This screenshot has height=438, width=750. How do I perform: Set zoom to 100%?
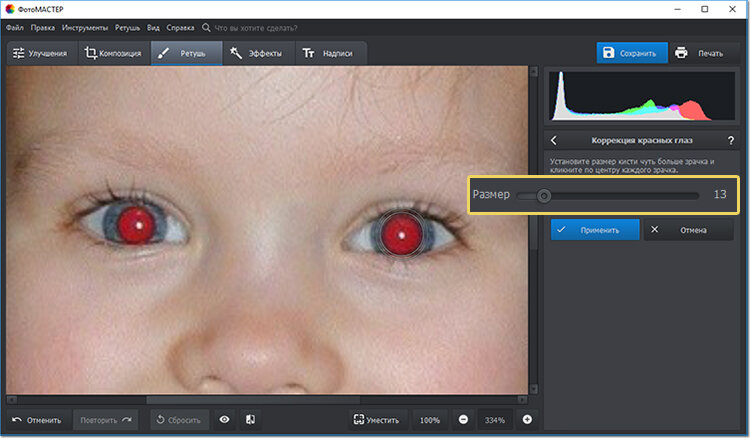430,420
